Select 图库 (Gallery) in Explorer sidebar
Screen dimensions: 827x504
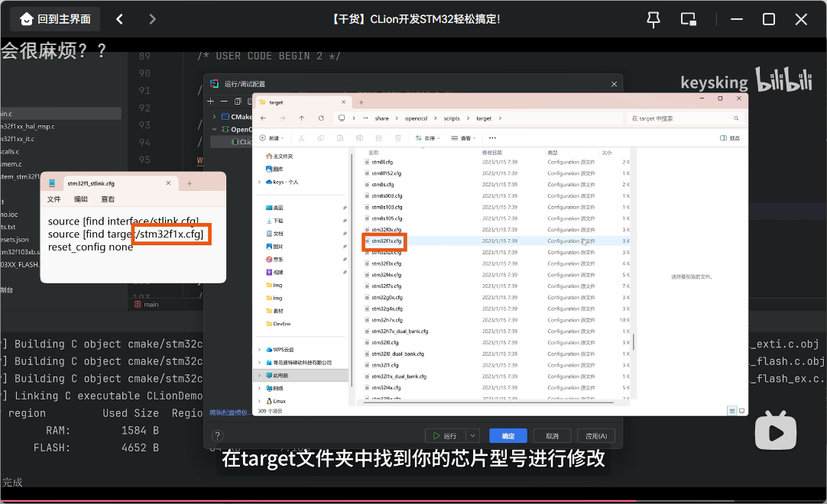[275, 169]
